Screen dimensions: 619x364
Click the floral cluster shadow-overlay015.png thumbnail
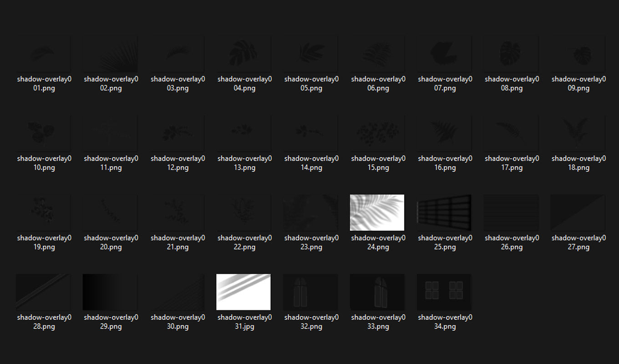tap(377, 132)
